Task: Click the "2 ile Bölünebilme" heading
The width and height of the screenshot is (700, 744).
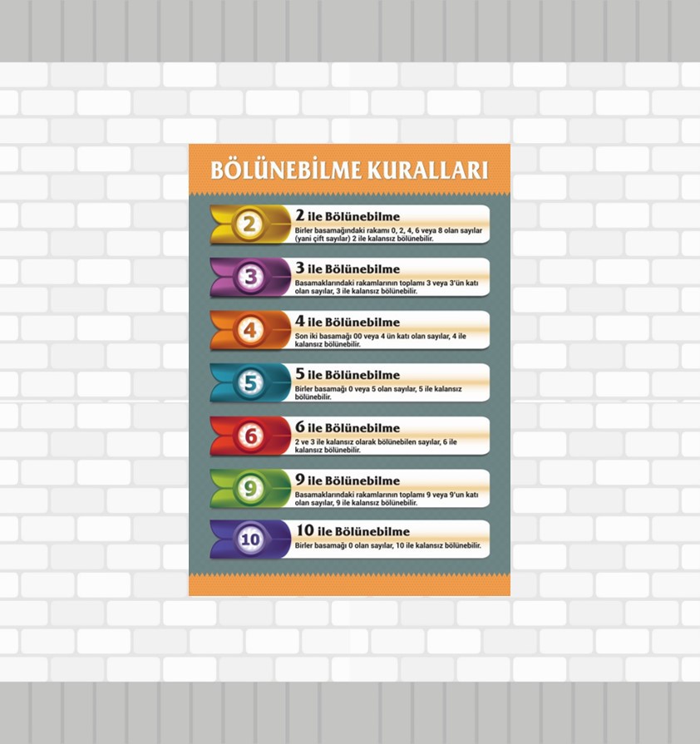Action: click(348, 216)
